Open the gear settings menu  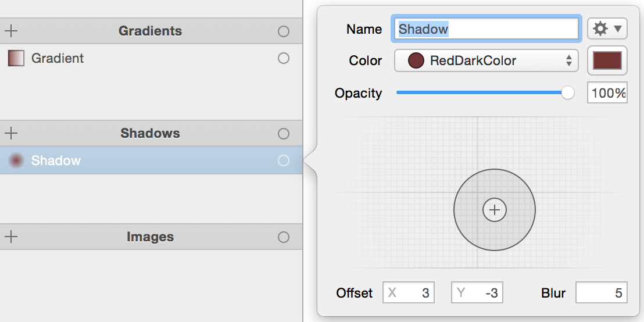click(607, 28)
